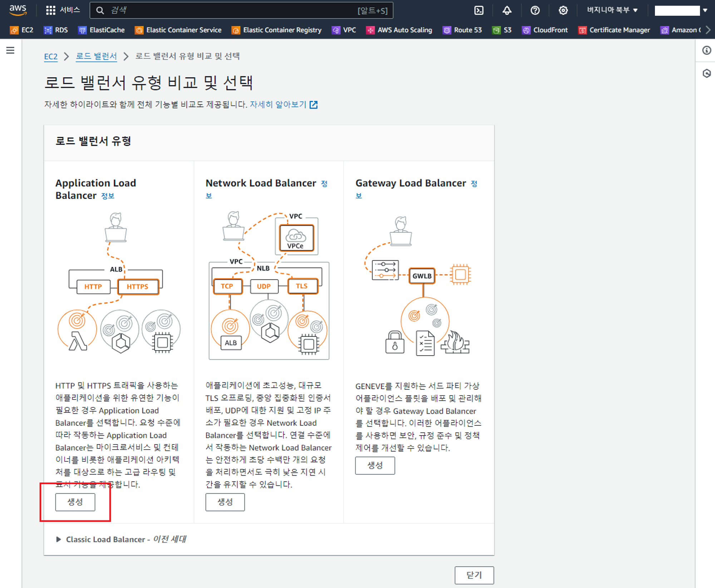Open the help question mark icon
Viewport: 715px width, 588px height.
click(x=535, y=10)
